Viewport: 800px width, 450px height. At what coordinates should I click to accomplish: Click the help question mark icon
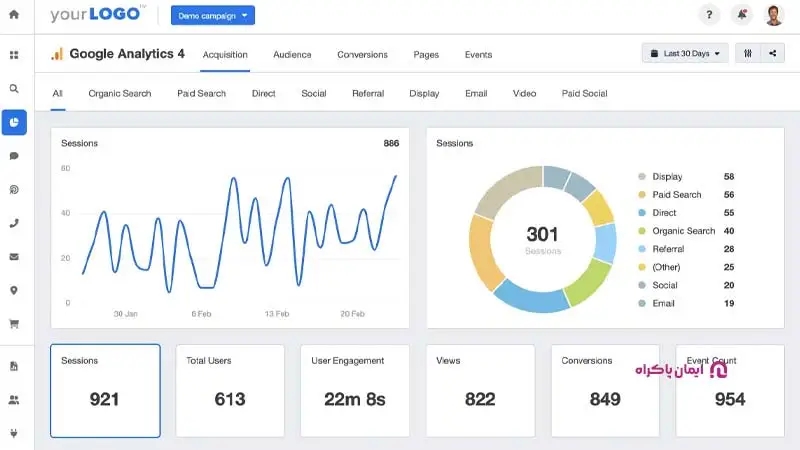pyautogui.click(x=709, y=15)
